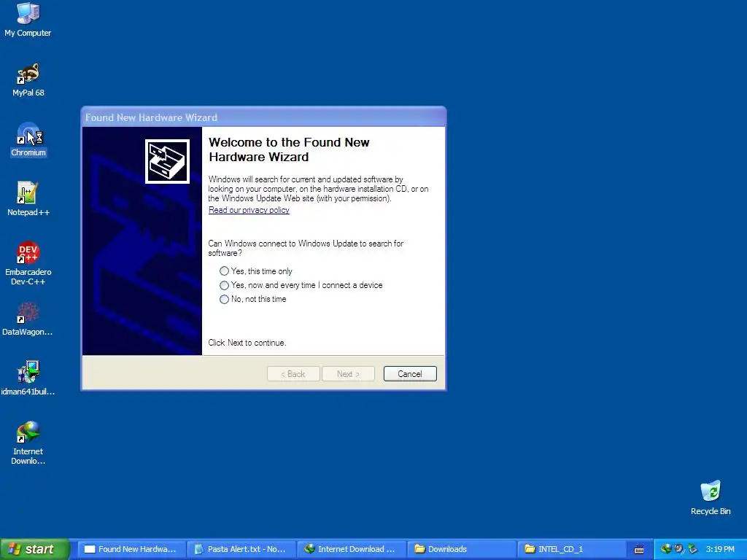This screenshot has width=747, height=560.
Task: Click the Cancel button in the wizard
Action: coord(410,374)
